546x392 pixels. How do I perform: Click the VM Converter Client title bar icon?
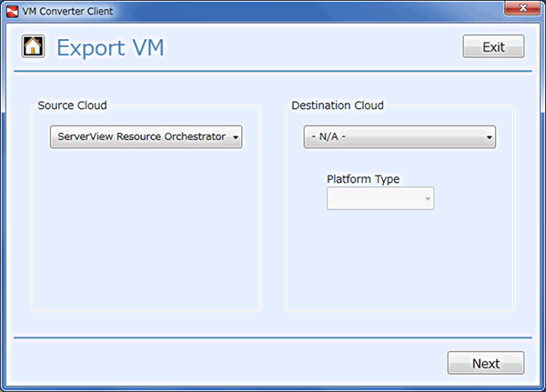point(12,10)
